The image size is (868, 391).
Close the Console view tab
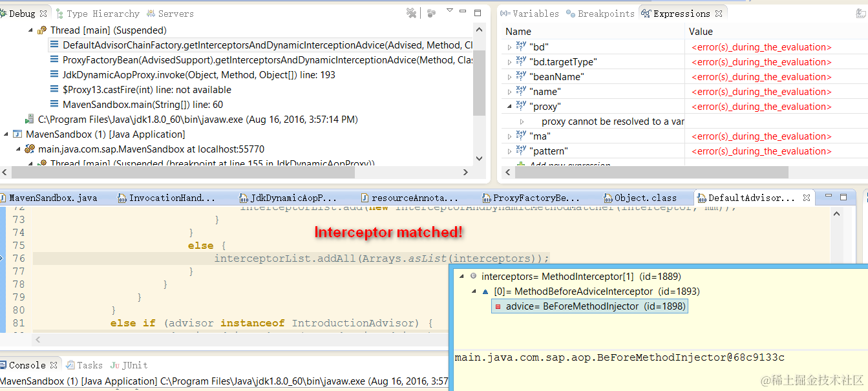(54, 365)
